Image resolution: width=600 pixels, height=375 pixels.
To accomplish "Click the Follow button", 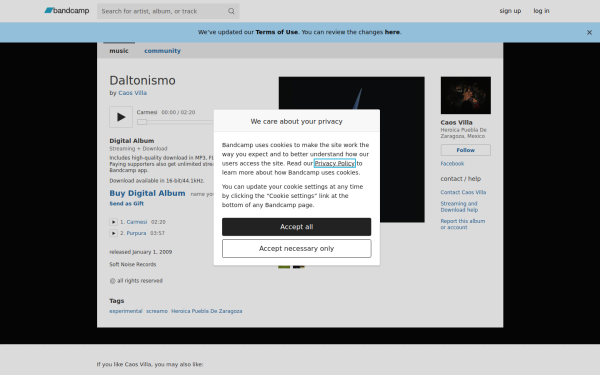I will pos(466,150).
